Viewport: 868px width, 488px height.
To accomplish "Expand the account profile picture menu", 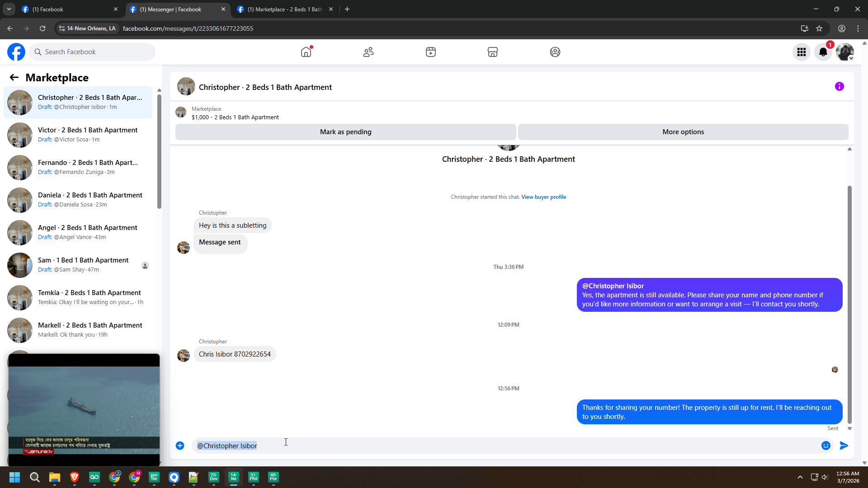I will click(844, 52).
